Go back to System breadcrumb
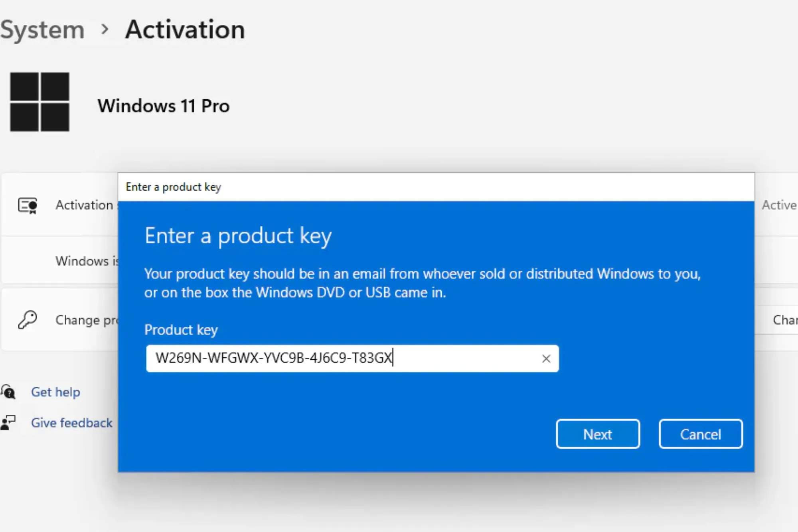The width and height of the screenshot is (798, 532). point(42,30)
